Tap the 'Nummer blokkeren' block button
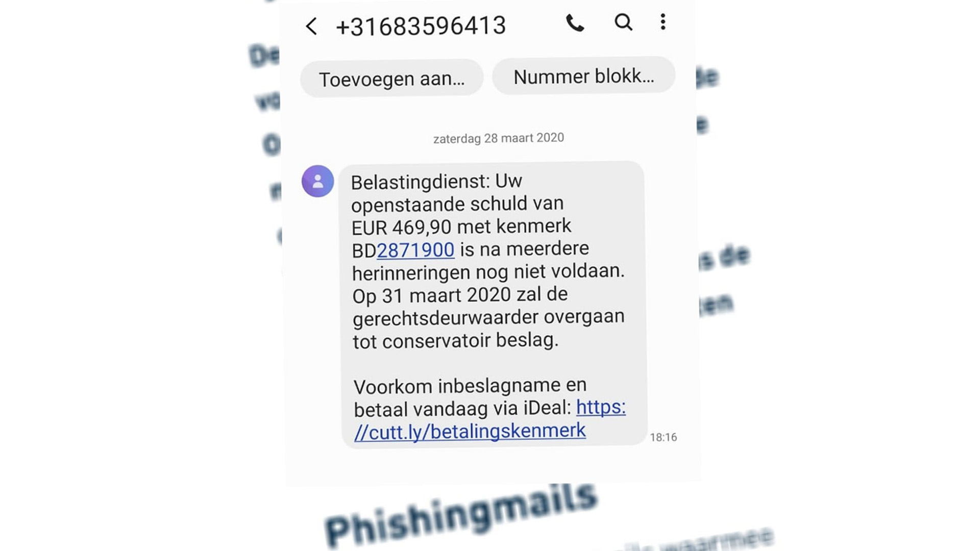Image resolution: width=980 pixels, height=551 pixels. click(x=583, y=76)
